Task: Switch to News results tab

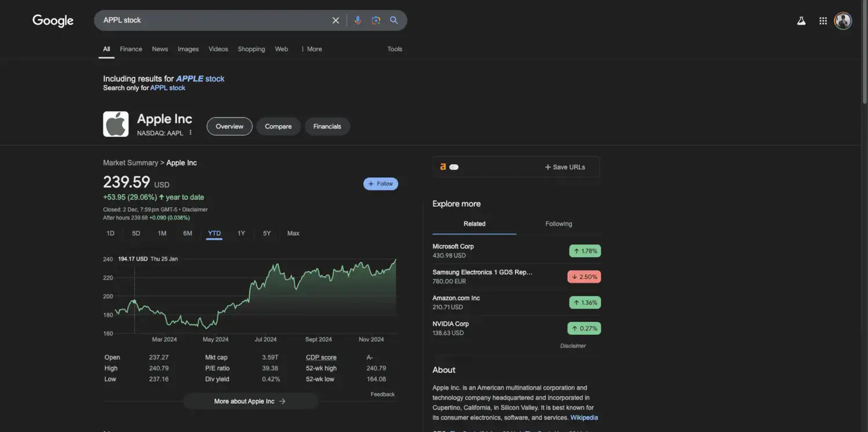Action: [160, 49]
